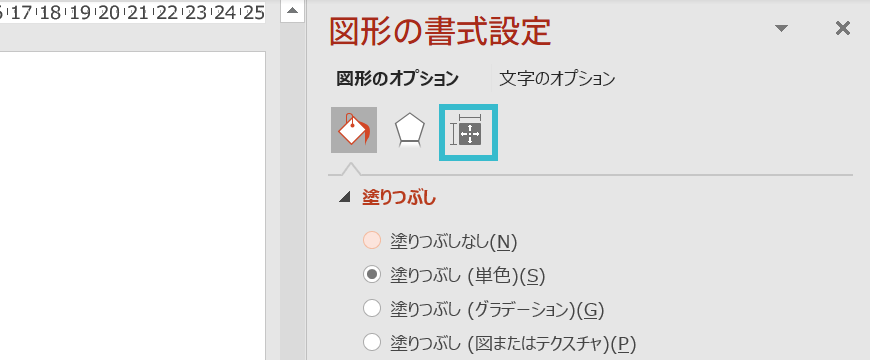
Task: Switch to the Effects pentagon icon
Action: point(410,130)
